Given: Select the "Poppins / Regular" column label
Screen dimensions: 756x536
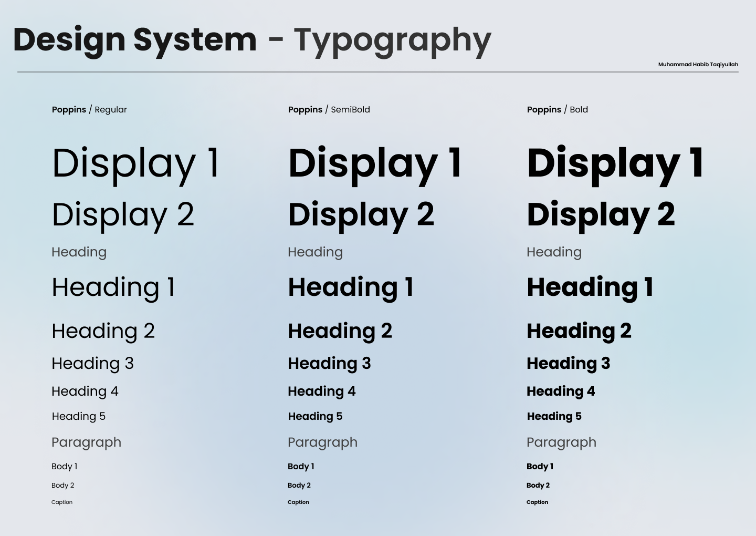Looking at the screenshot, I should pyautogui.click(x=89, y=110).
